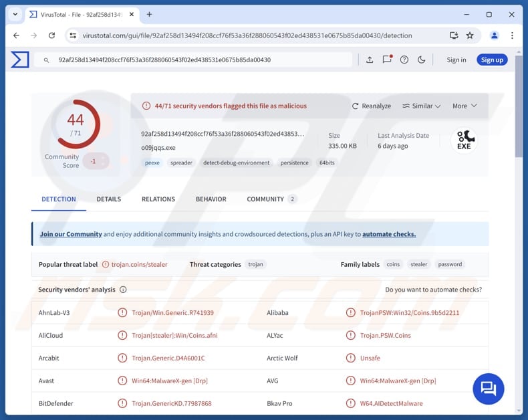Expand the Similar dropdown

tap(422, 106)
